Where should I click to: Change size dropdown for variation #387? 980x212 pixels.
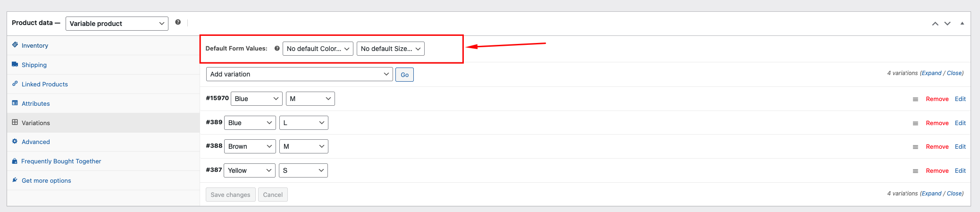pyautogui.click(x=303, y=170)
